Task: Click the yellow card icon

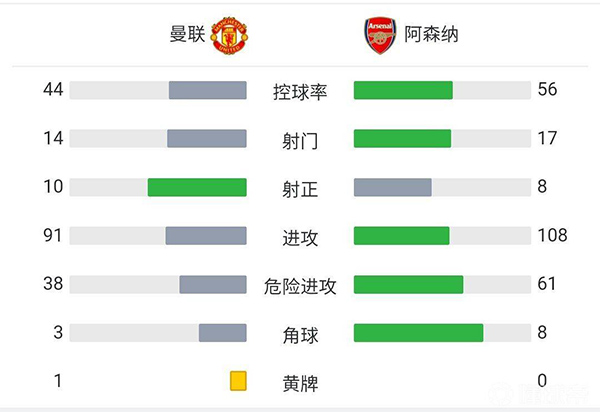Action: tap(238, 381)
